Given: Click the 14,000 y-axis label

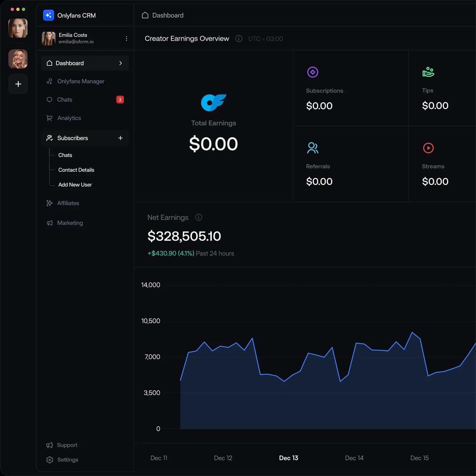Looking at the screenshot, I should point(151,285).
